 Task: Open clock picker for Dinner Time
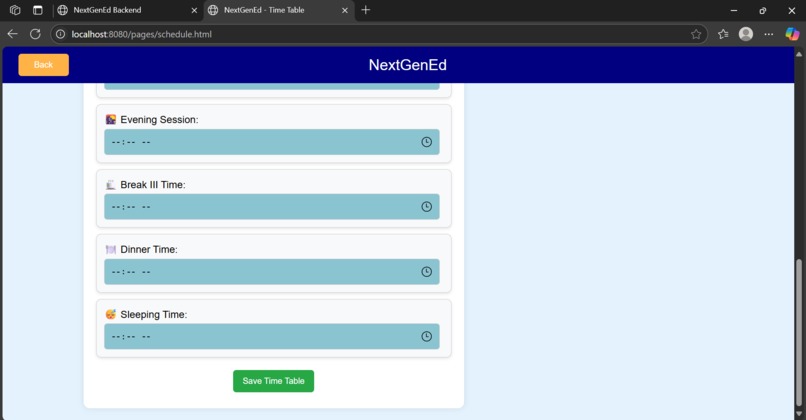pyautogui.click(x=427, y=272)
